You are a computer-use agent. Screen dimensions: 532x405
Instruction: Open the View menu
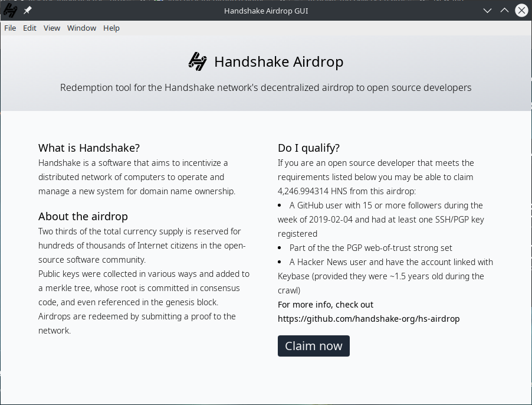[x=51, y=28]
